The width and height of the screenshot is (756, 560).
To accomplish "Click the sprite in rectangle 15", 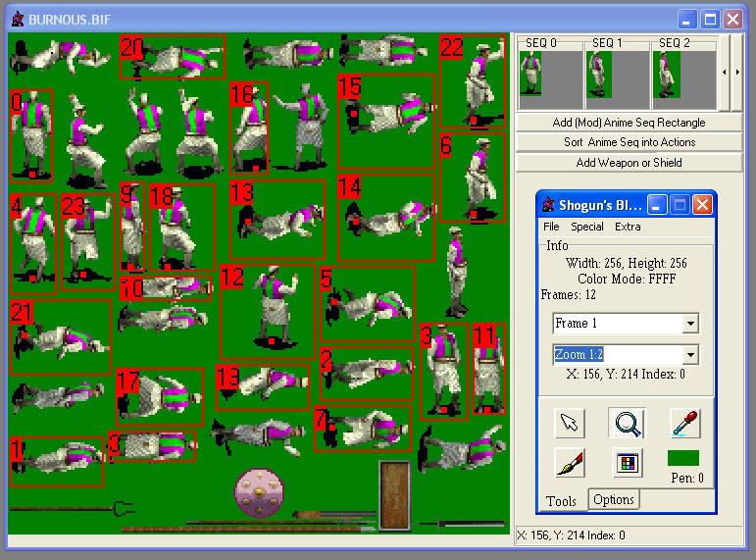I will point(386,121).
